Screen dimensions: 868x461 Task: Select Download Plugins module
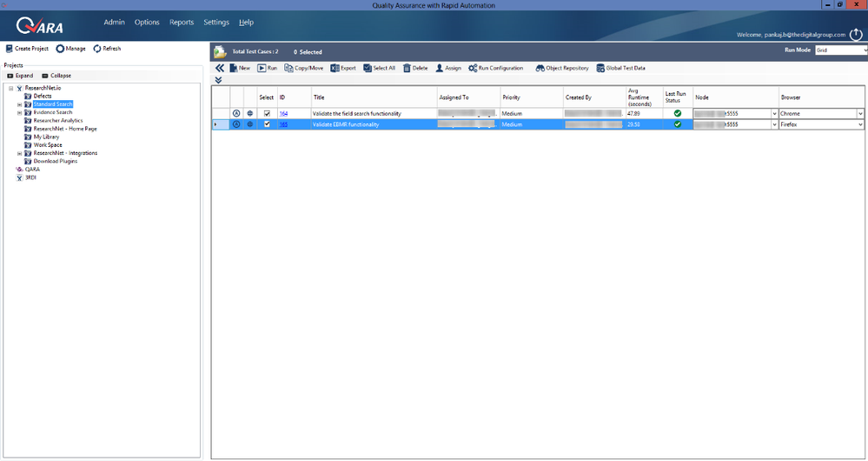point(56,161)
